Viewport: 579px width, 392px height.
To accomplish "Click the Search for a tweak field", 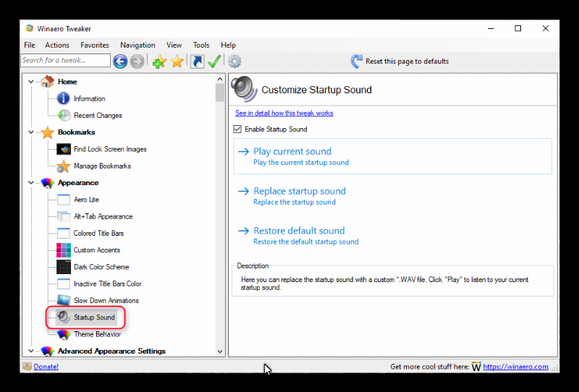I will [x=65, y=61].
